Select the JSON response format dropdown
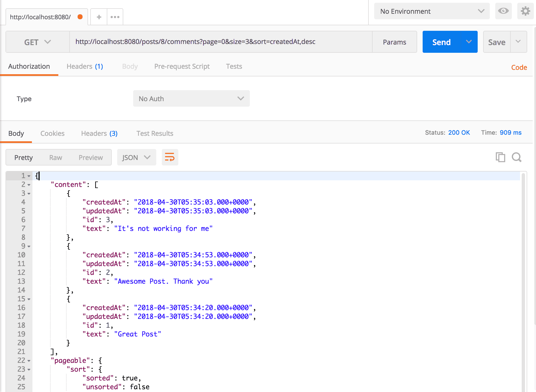The height and width of the screenshot is (392, 536). point(135,157)
